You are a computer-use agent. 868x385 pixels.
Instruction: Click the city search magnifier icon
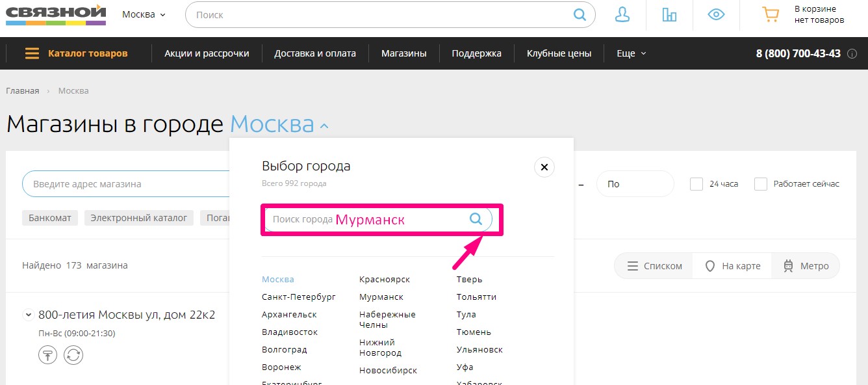click(x=476, y=219)
